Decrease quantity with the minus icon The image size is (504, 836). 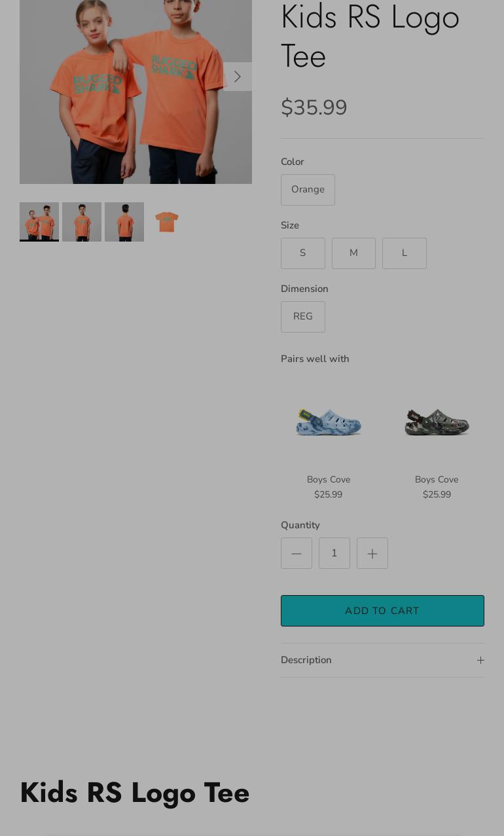(297, 553)
